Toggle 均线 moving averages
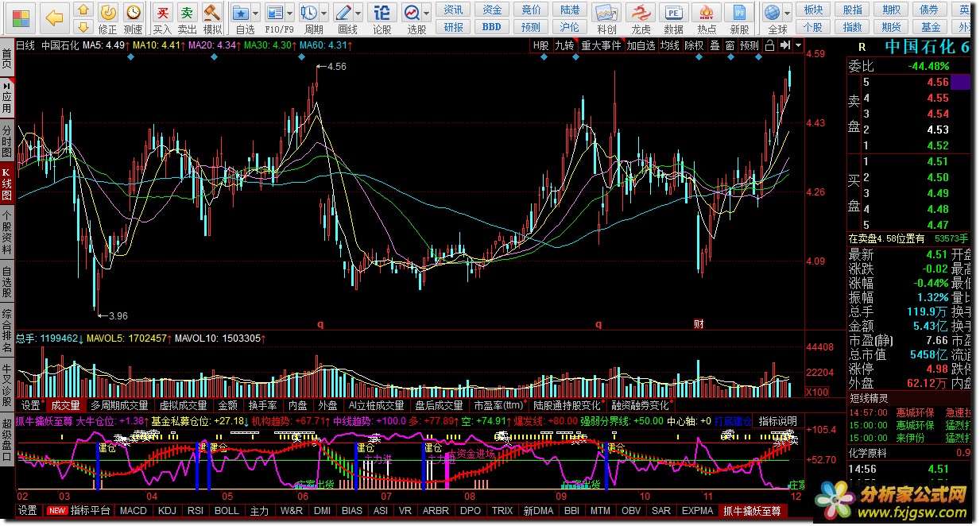 (x=670, y=45)
